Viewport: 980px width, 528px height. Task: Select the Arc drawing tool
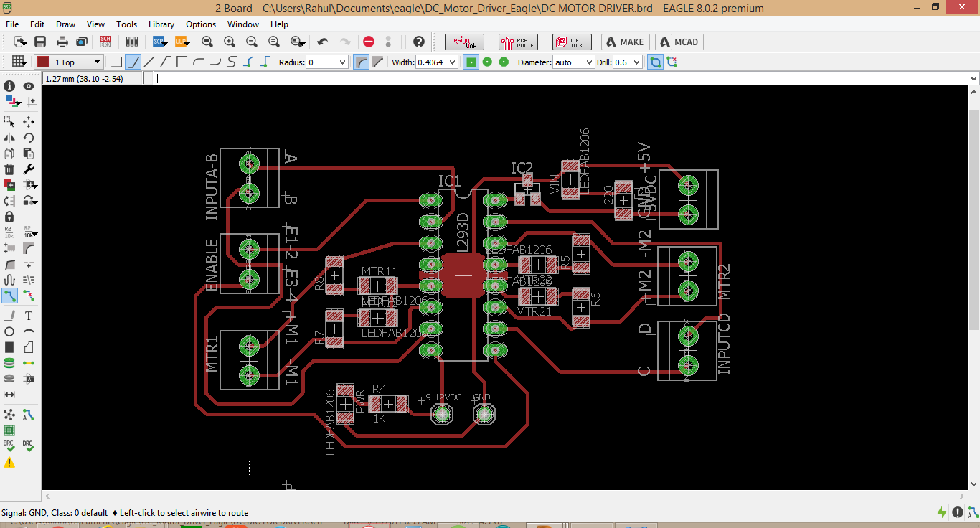pos(29,331)
